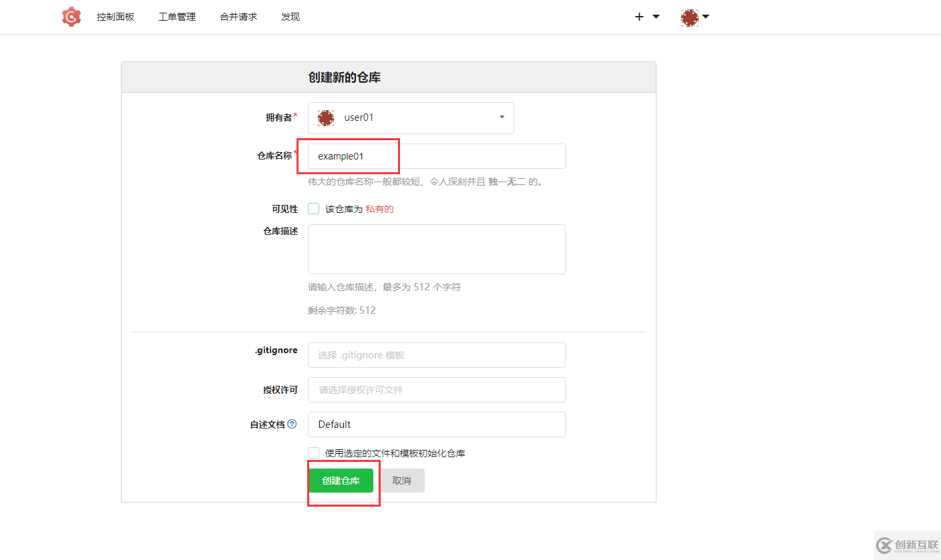941x560 pixels.
Task: Open the 授权许可 license file dropdown
Action: (x=437, y=390)
